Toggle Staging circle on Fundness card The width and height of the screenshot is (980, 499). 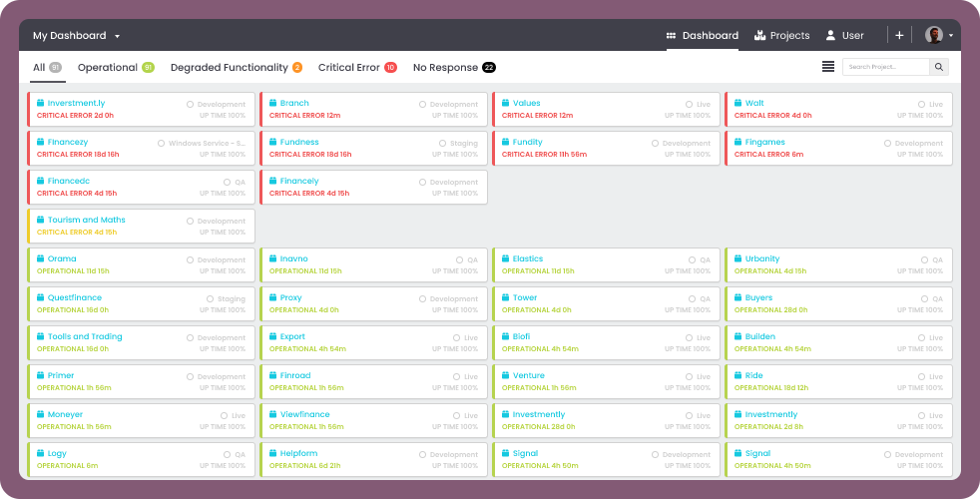pos(442,143)
